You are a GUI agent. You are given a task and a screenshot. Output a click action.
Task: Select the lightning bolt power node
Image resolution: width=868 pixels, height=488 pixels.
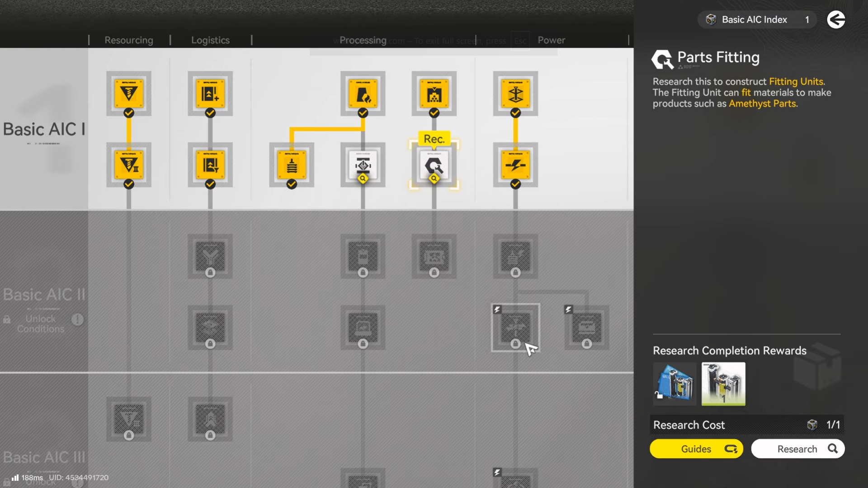(x=515, y=165)
